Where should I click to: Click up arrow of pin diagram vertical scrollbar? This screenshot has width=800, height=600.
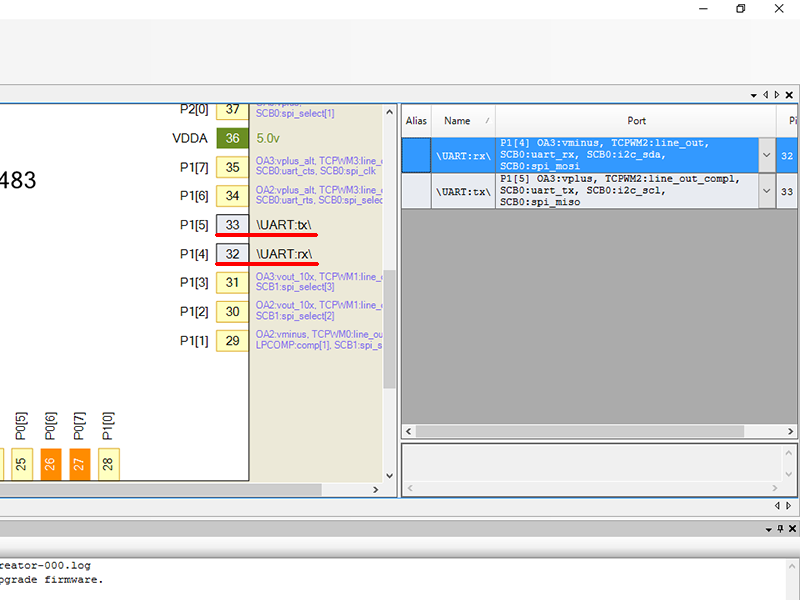(389, 112)
